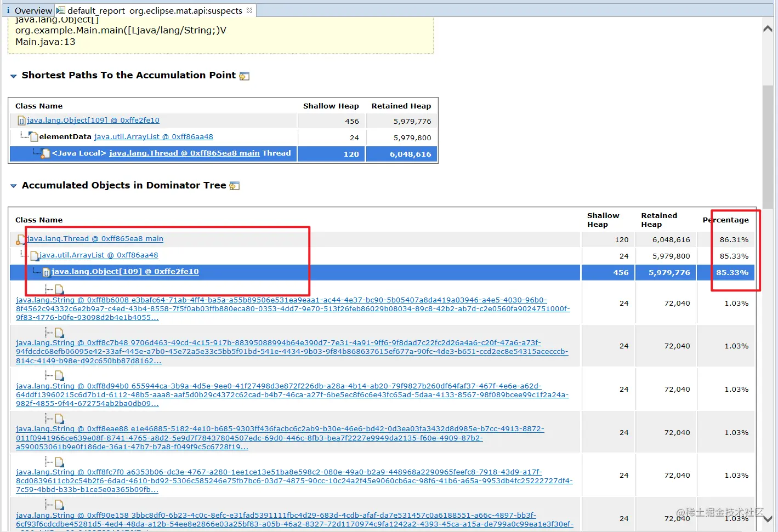Click 1.03% in the String 0xff8c7b48 row

pos(736,346)
